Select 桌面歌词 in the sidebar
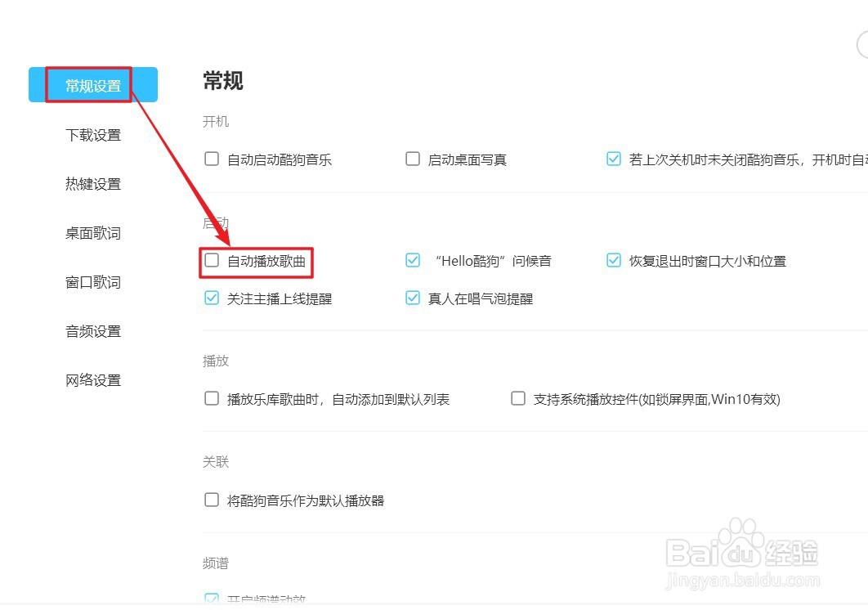 coord(93,233)
